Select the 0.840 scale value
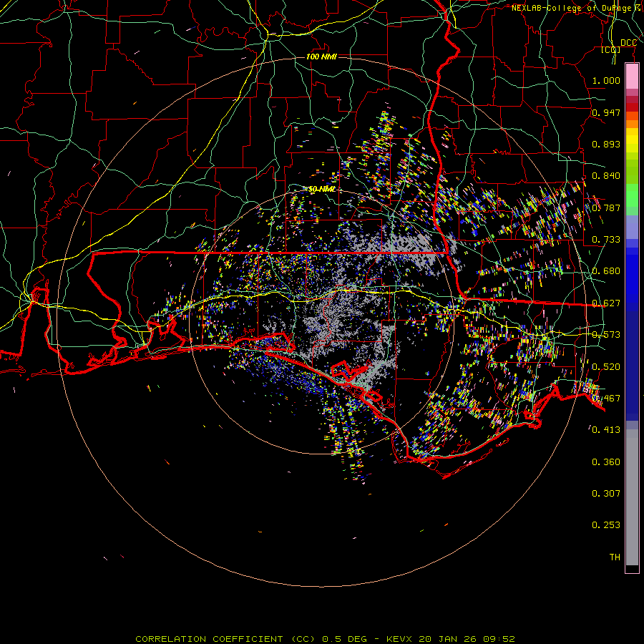 click(606, 176)
